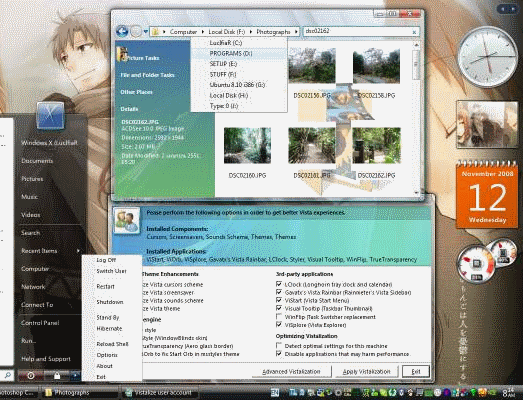Collapse the Other Places section
523x400 pixels.
coord(136,92)
